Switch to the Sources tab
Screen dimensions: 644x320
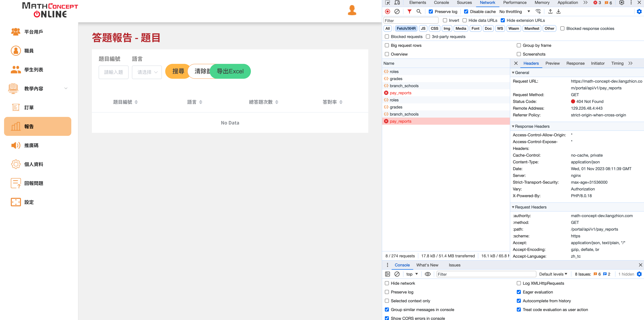click(464, 3)
